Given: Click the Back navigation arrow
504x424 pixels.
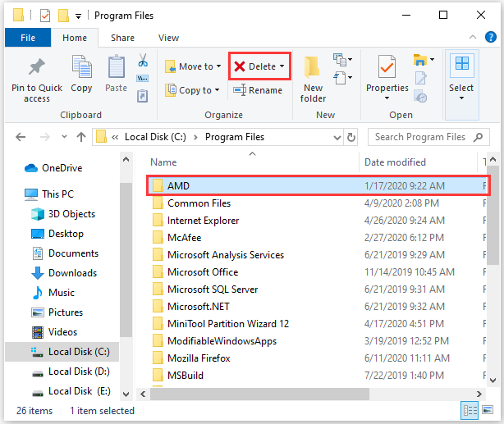Looking at the screenshot, I should [21, 137].
